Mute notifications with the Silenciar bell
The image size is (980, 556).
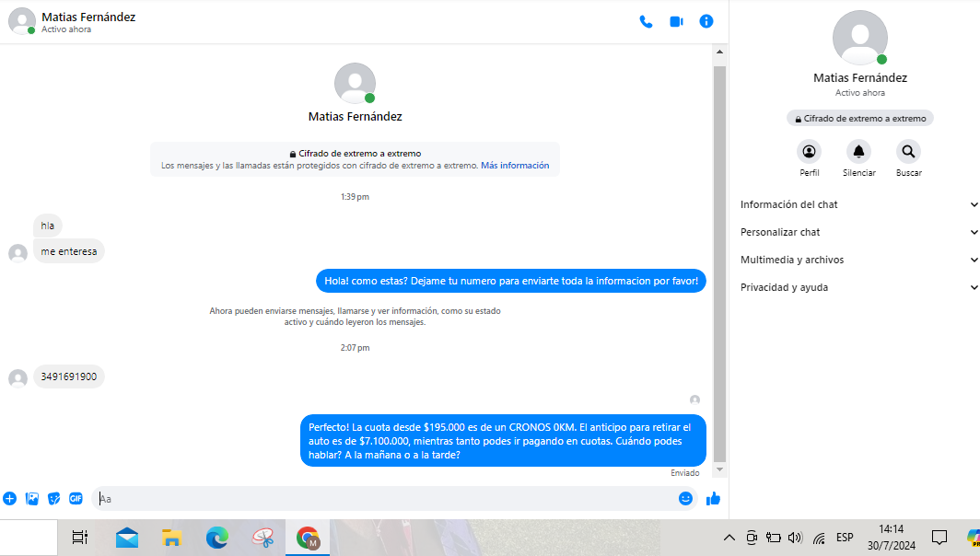[858, 152]
